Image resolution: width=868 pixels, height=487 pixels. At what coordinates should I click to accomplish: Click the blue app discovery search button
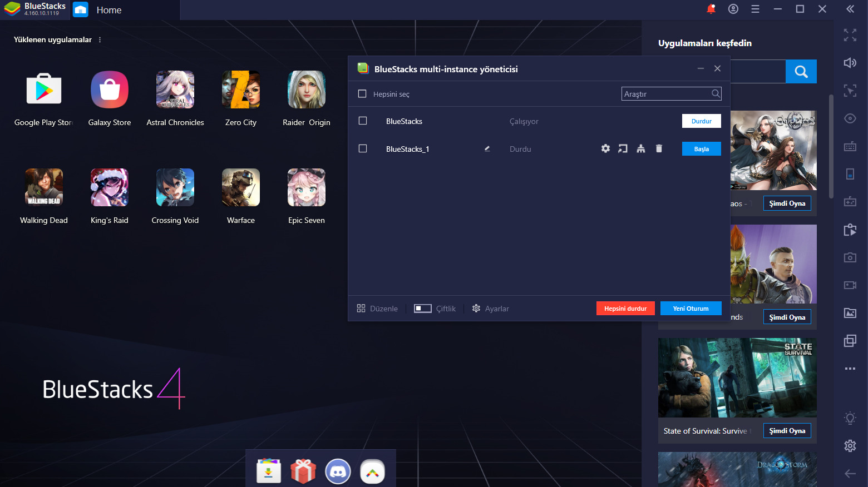click(x=801, y=71)
